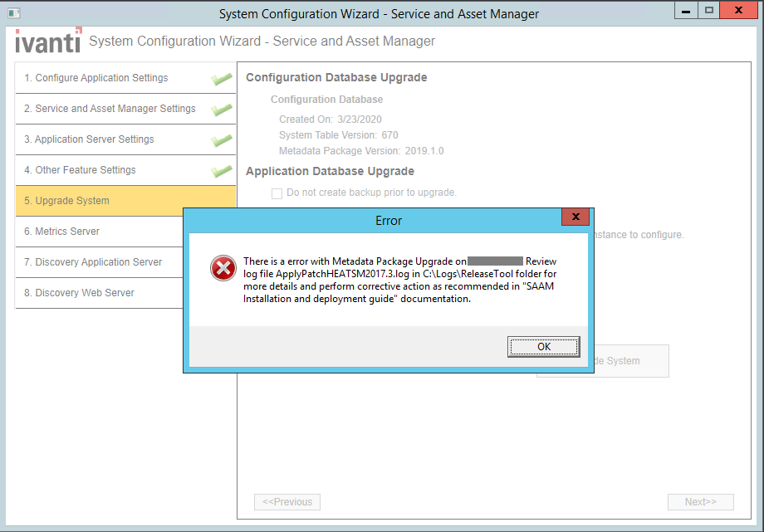Close the Error dialog with red X
This screenshot has height=532, width=764.
click(x=575, y=219)
